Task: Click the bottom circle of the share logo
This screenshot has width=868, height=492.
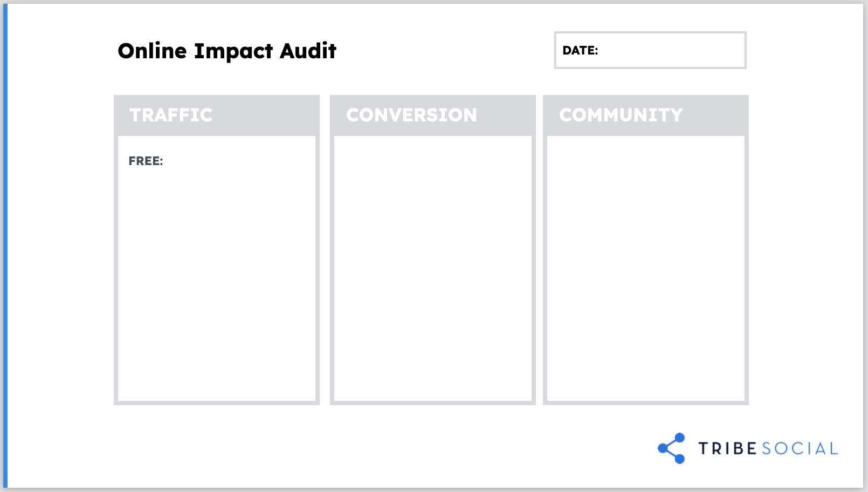Action: (680, 459)
